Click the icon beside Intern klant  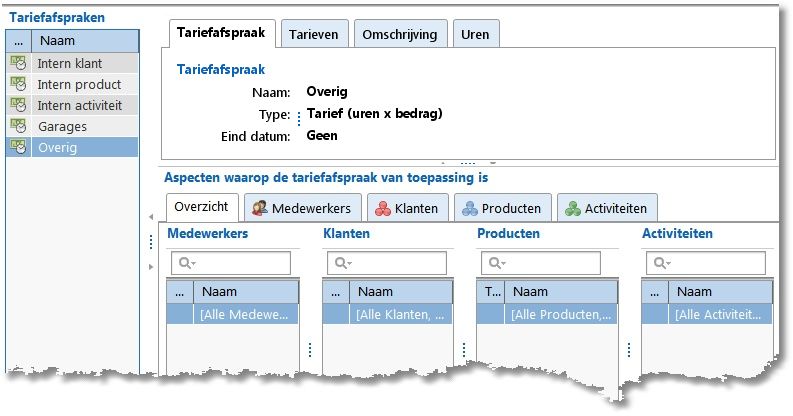tap(17, 63)
